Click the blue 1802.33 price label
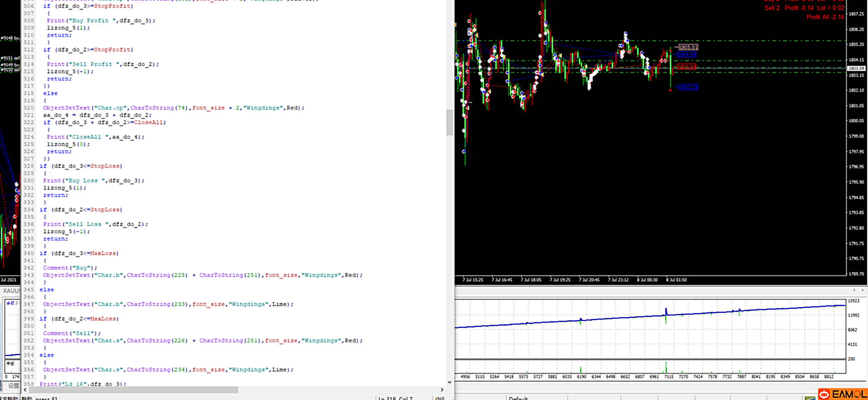 point(688,87)
